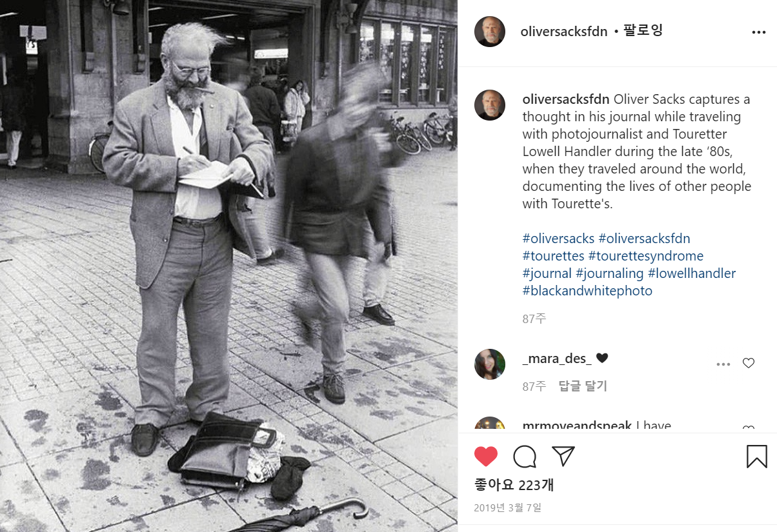Open the #tourettesyndrome hashtag
This screenshot has width=777, height=532.
(x=645, y=256)
